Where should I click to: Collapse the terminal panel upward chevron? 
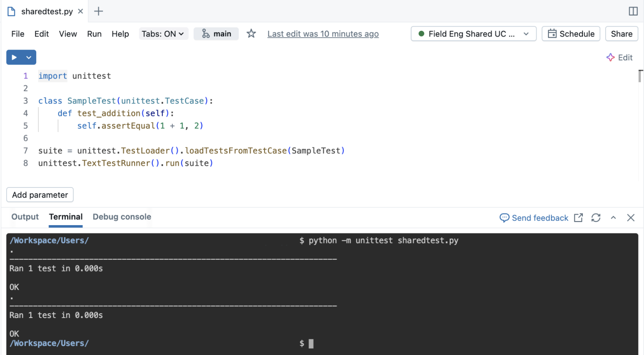(614, 217)
